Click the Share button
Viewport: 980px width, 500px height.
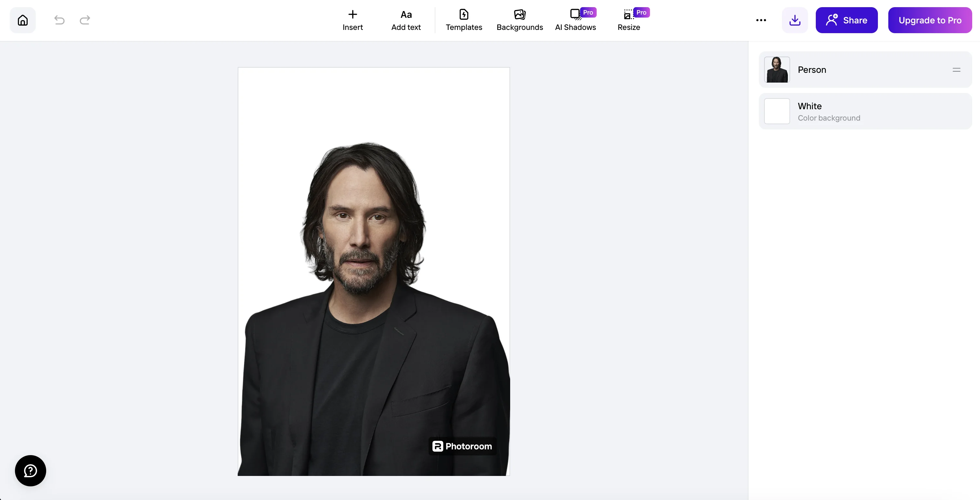846,20
